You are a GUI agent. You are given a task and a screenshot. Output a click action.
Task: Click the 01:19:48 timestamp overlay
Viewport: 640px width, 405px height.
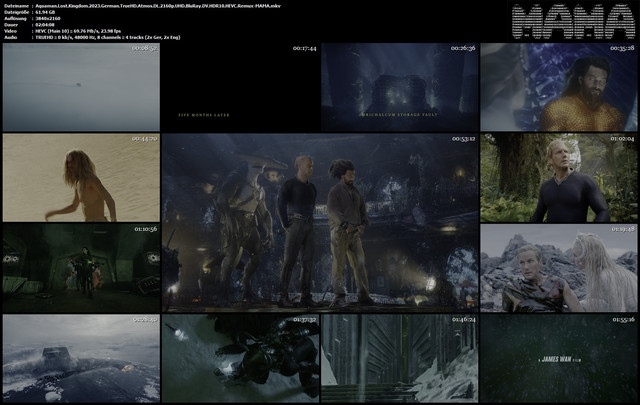coord(622,229)
